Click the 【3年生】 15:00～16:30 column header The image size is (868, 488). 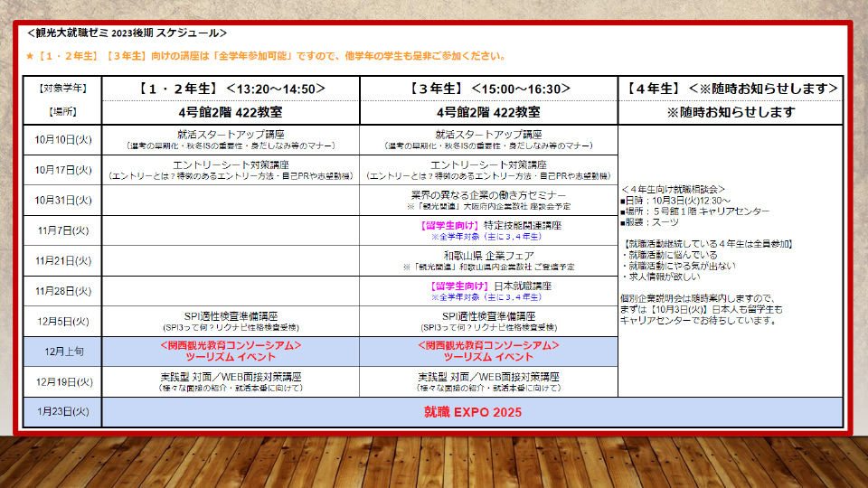tap(488, 89)
